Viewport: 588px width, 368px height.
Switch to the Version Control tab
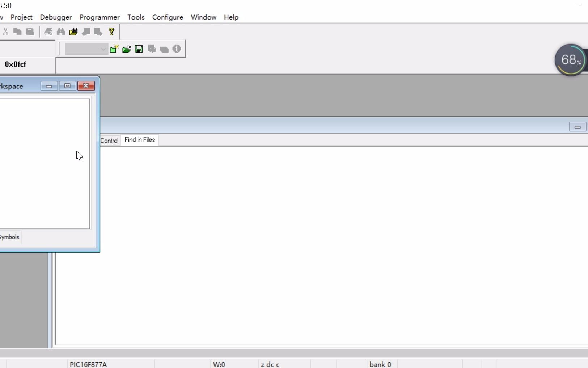(109, 141)
